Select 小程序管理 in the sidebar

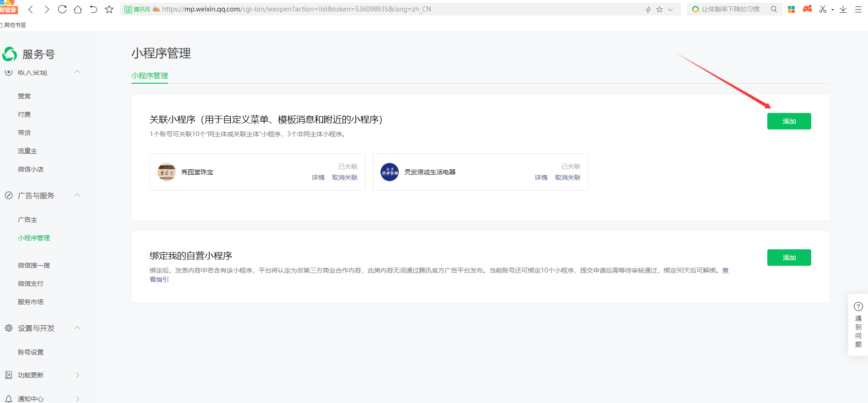point(34,238)
